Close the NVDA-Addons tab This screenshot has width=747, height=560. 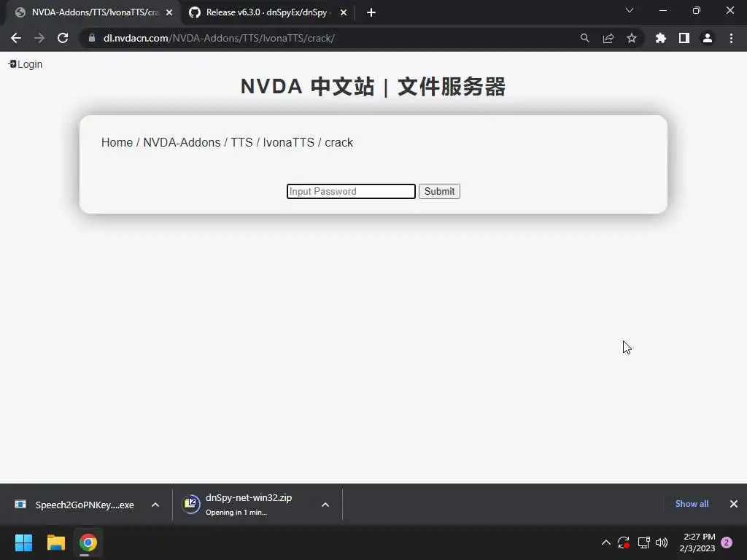tap(169, 12)
